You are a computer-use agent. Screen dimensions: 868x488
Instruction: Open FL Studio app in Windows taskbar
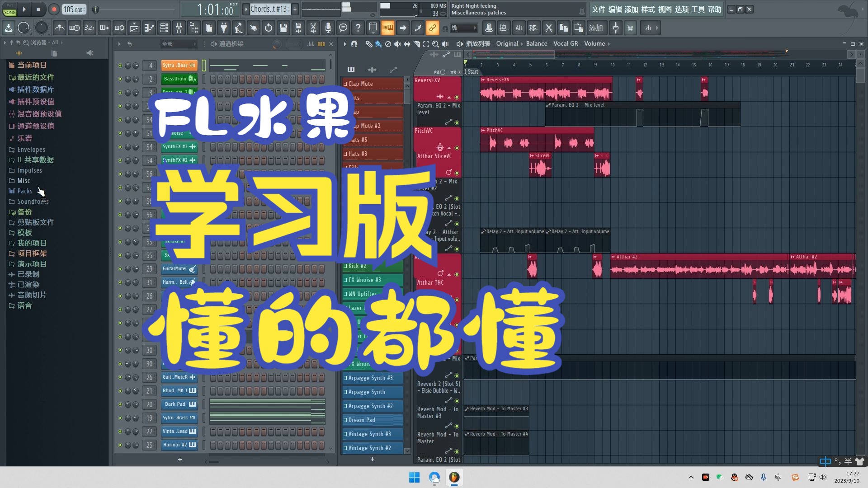click(454, 477)
